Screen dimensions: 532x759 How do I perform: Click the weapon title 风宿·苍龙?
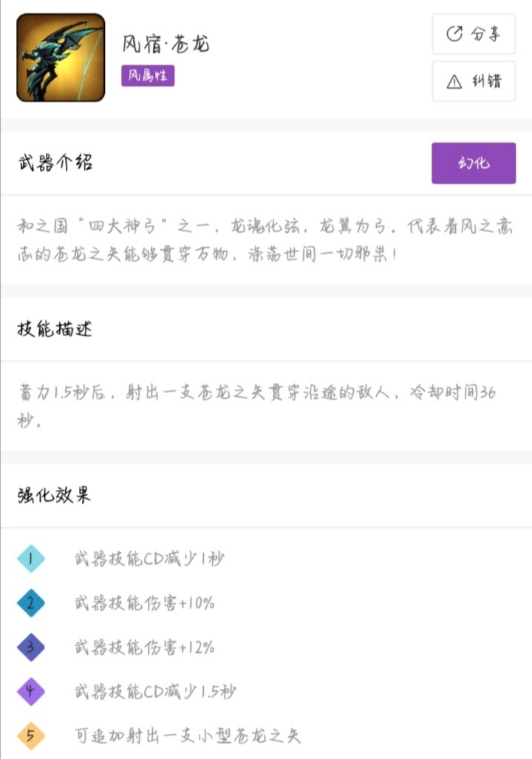166,44
